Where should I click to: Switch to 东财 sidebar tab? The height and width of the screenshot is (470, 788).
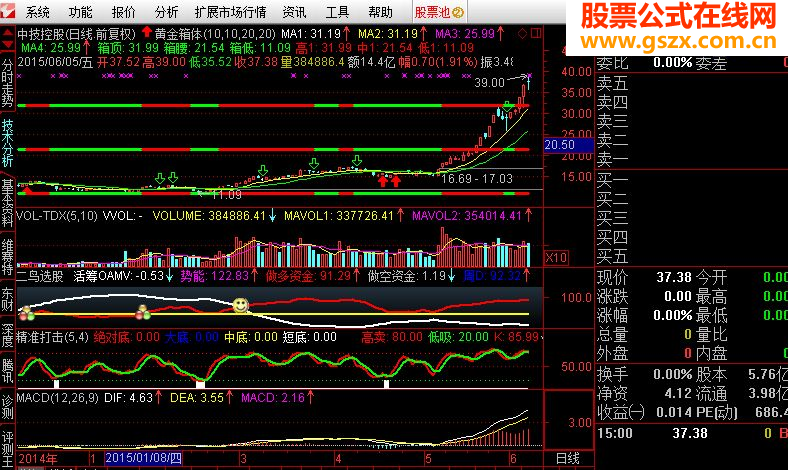tap(8, 299)
